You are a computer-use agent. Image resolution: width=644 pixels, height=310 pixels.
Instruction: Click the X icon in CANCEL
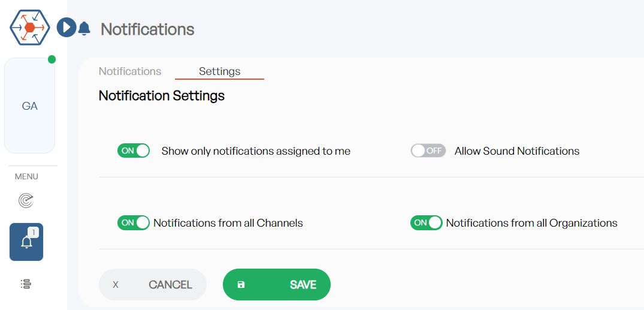(x=116, y=284)
